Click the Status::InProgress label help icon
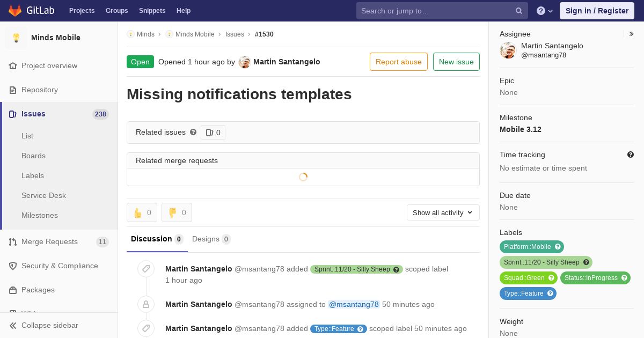 click(x=624, y=278)
